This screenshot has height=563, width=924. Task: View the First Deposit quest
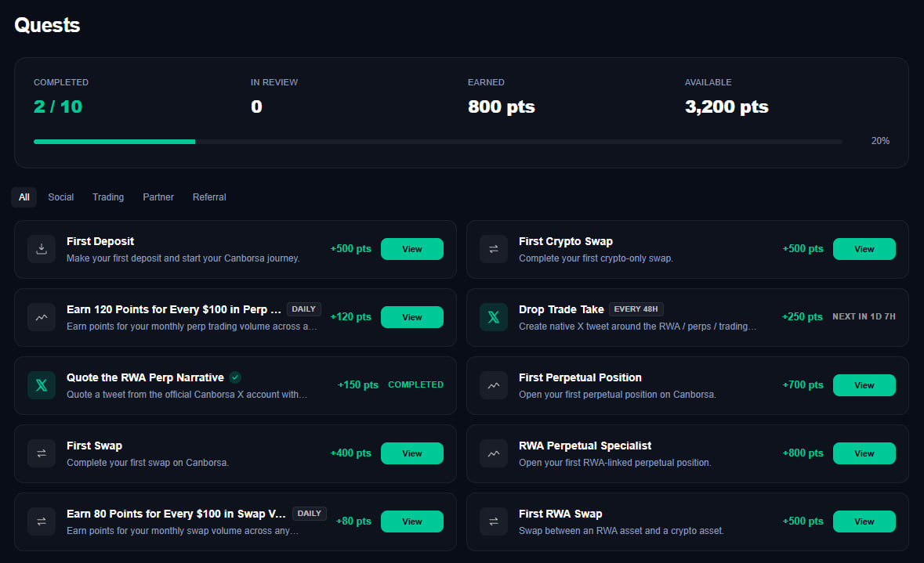pos(412,249)
